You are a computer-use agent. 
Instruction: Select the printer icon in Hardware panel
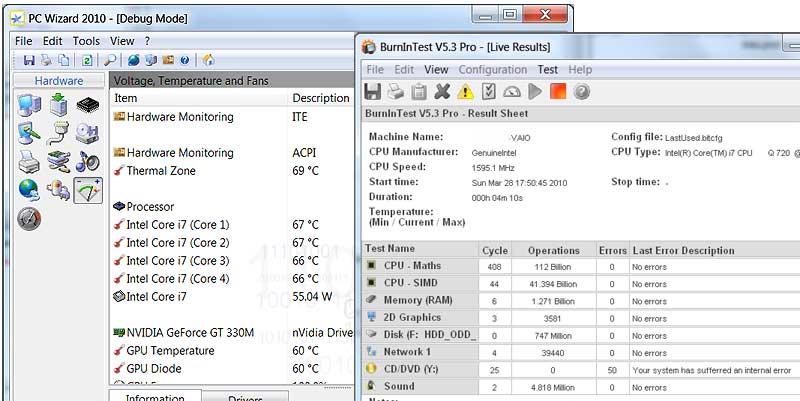[29, 162]
